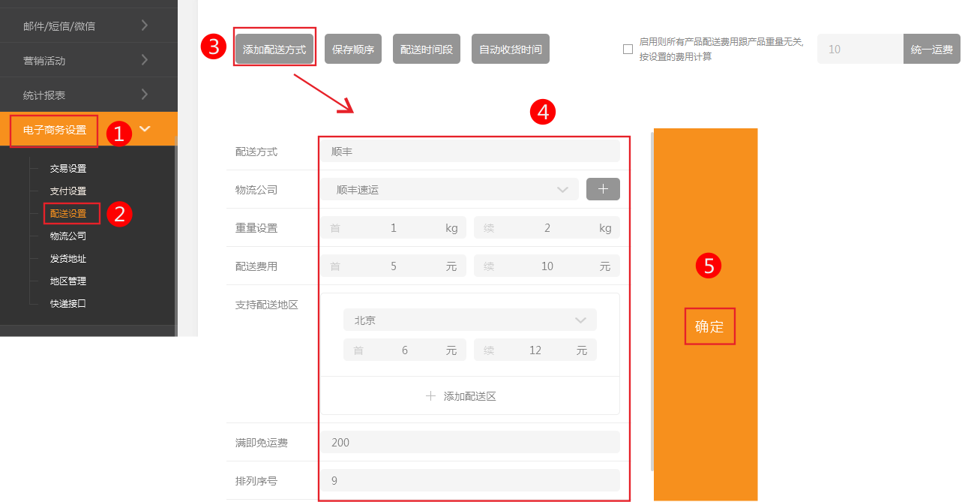Click the 满即免运费 input field
This screenshot has height=502, width=980.
click(471, 443)
